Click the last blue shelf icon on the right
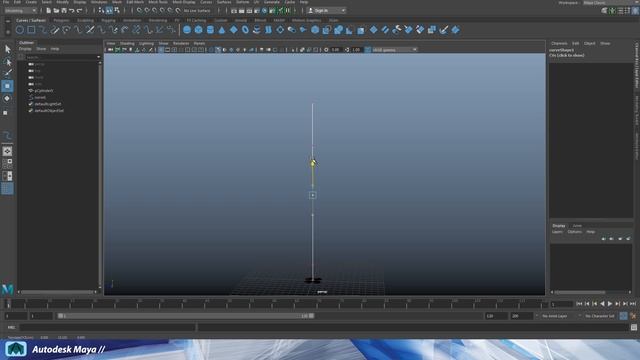640x360 pixels. click(455, 30)
